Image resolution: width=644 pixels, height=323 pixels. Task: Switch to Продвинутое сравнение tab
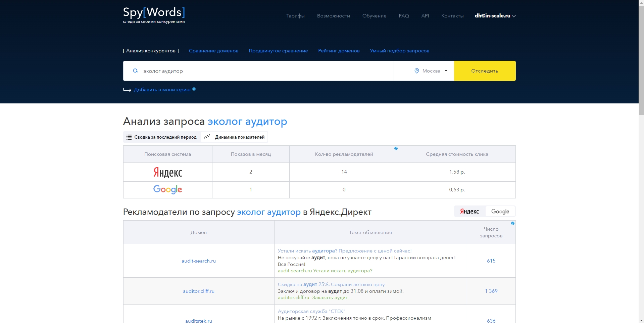(278, 51)
